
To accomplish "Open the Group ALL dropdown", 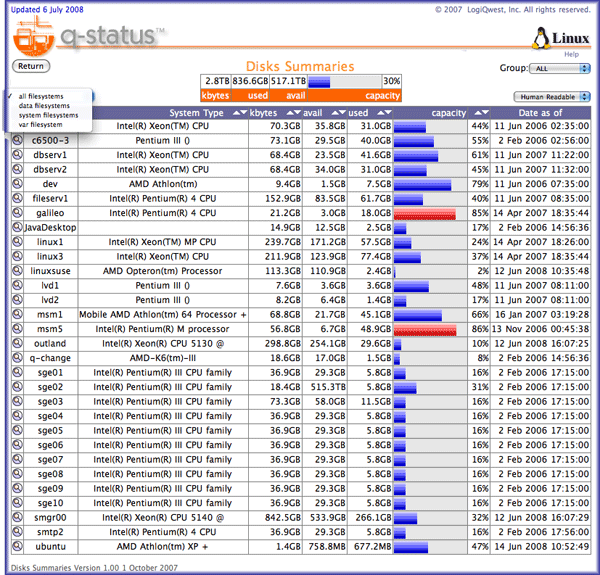I will tap(559, 68).
